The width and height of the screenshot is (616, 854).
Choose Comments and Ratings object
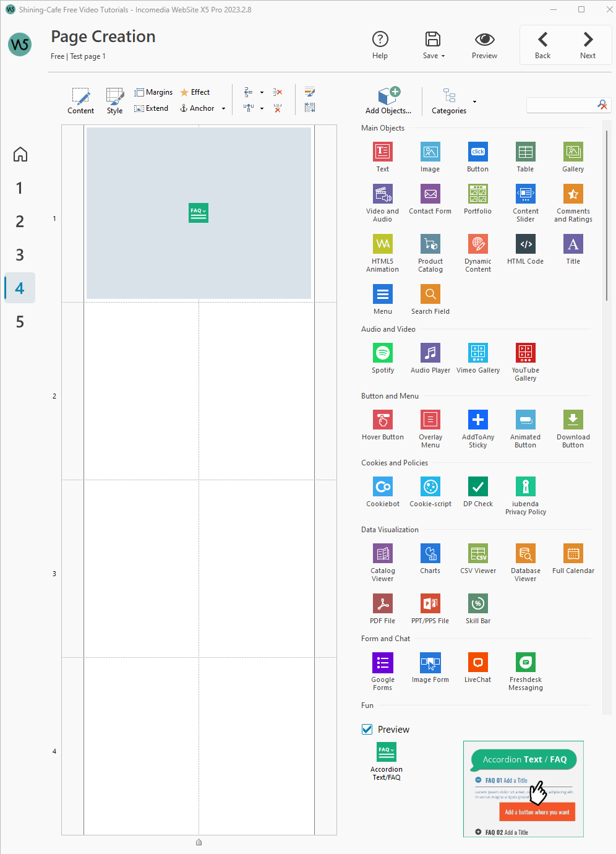pyautogui.click(x=573, y=194)
